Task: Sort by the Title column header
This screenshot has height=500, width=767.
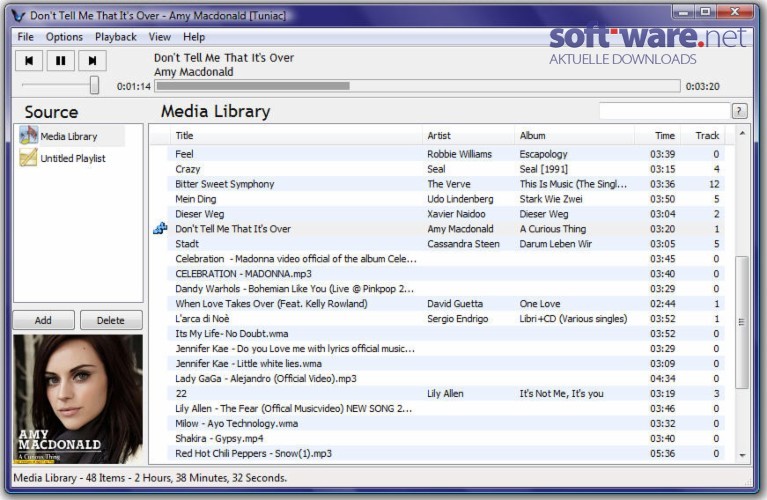Action: click(x=295, y=136)
